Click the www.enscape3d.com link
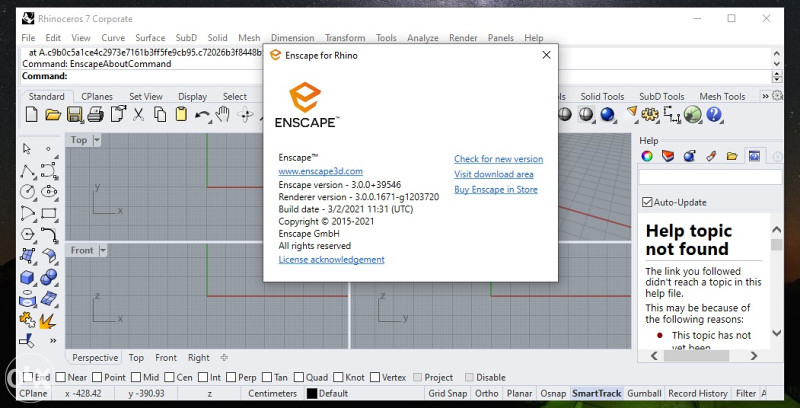 [320, 171]
